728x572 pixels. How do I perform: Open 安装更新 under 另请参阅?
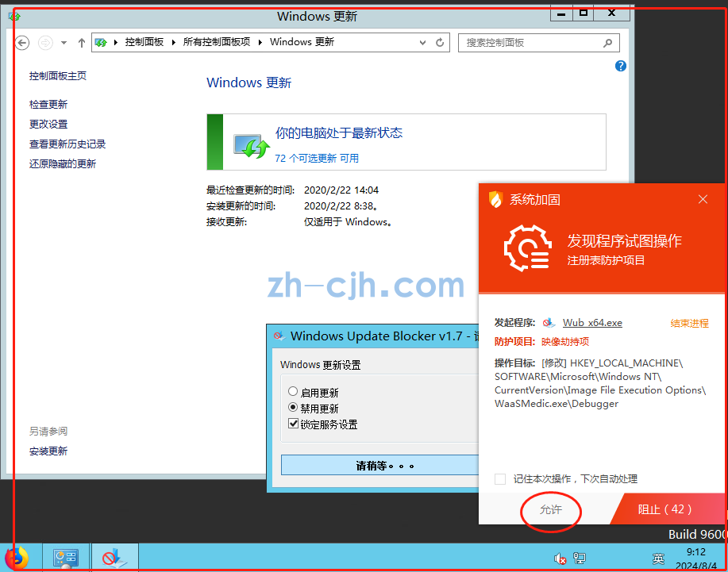point(48,451)
